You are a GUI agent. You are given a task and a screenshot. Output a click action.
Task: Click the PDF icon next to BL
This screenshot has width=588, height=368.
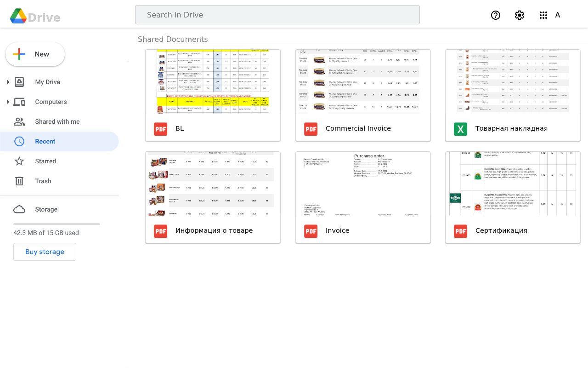point(161,129)
